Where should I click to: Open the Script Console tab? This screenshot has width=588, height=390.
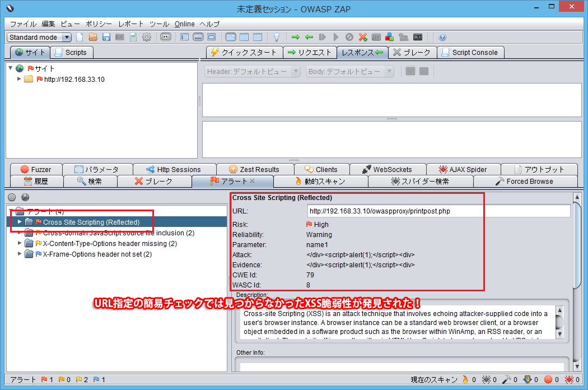tap(470, 53)
